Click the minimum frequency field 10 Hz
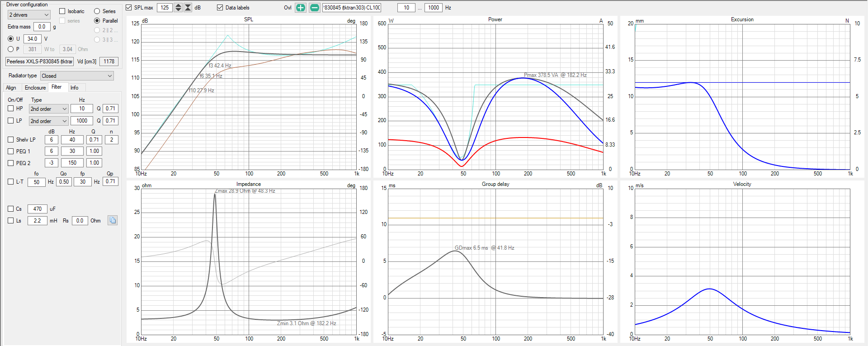 (x=406, y=8)
